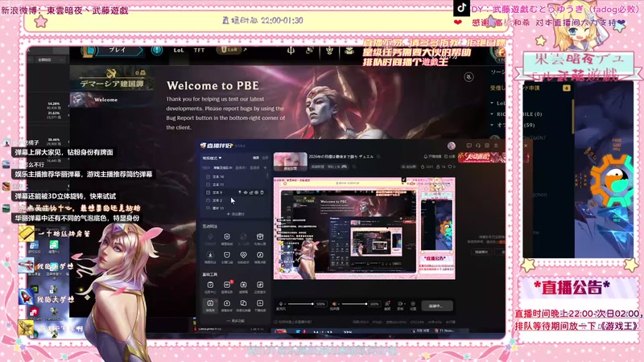Open the collection icon in LoL top bar
The height and width of the screenshot is (362, 644).
[x=310, y=50]
